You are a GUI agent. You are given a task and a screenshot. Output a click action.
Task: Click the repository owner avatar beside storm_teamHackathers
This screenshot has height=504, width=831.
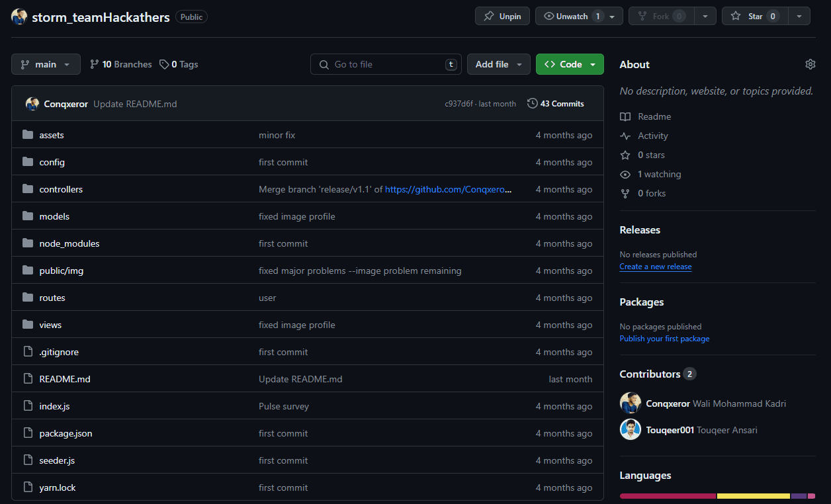(x=19, y=17)
